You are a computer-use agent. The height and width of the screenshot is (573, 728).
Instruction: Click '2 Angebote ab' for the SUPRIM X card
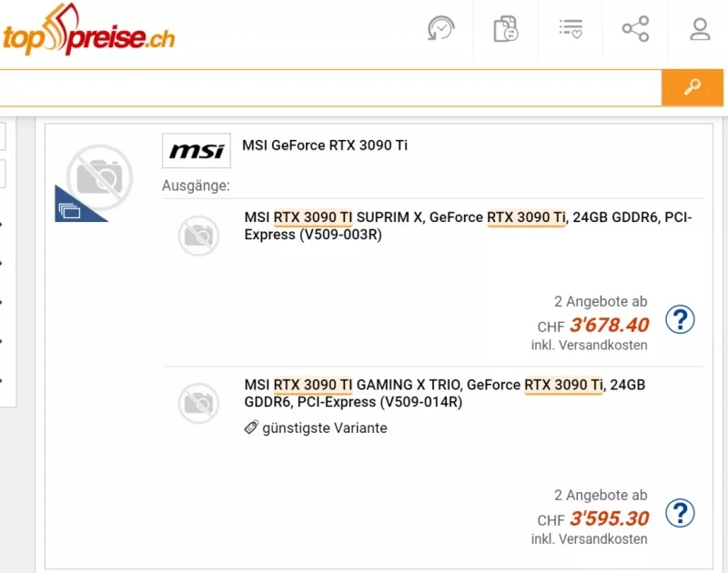point(602,301)
